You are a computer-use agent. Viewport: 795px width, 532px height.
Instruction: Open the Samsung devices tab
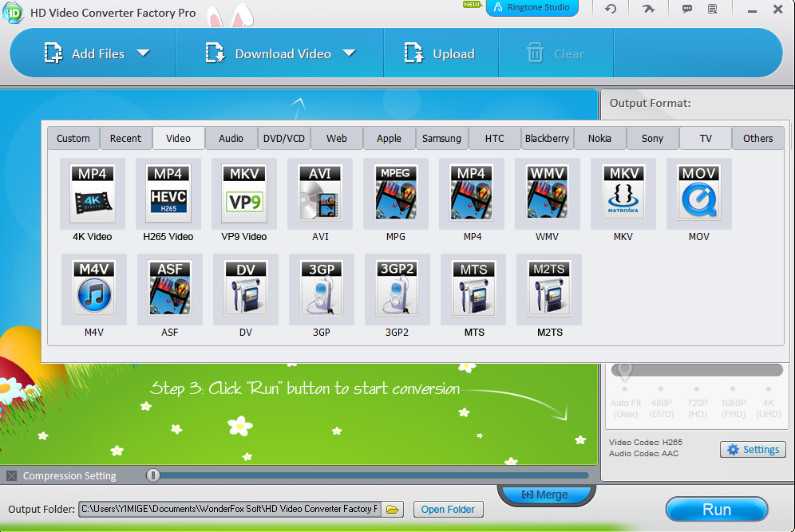tap(441, 138)
